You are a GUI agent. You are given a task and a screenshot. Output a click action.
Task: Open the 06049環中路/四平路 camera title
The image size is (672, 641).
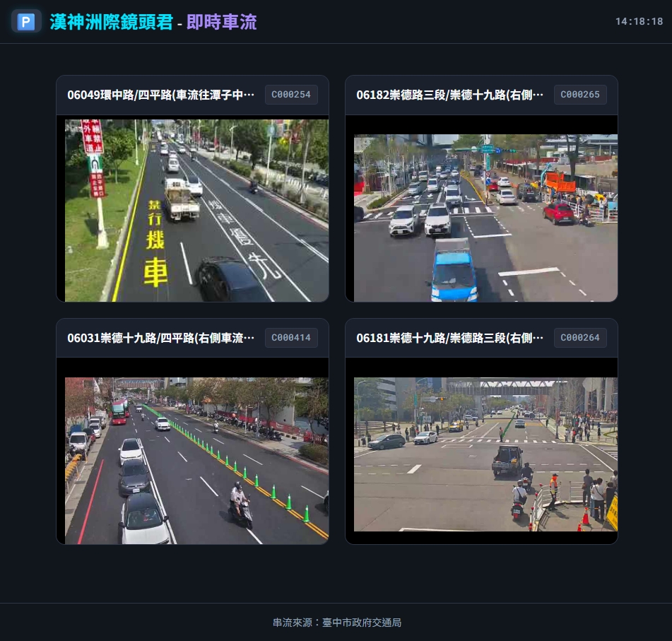pyautogui.click(x=160, y=95)
